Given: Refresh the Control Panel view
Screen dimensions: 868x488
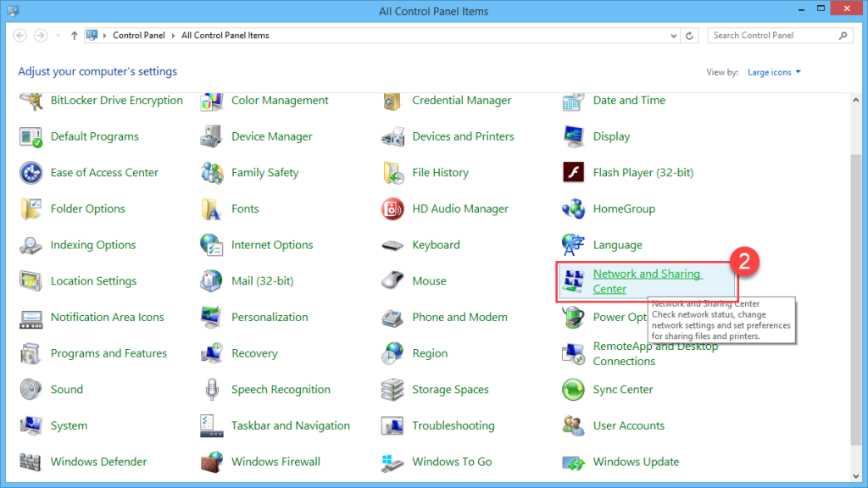Looking at the screenshot, I should pyautogui.click(x=689, y=36).
